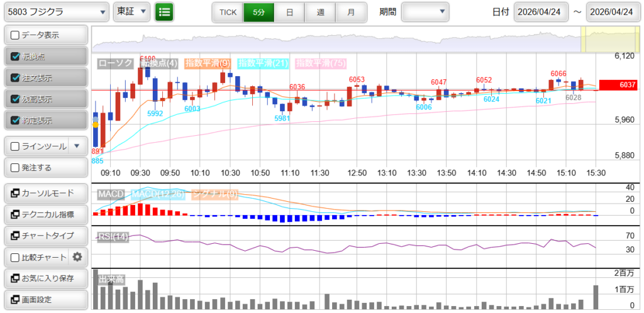Turn off the 注文表示 checkbox
The height and width of the screenshot is (313, 644).
[16, 78]
